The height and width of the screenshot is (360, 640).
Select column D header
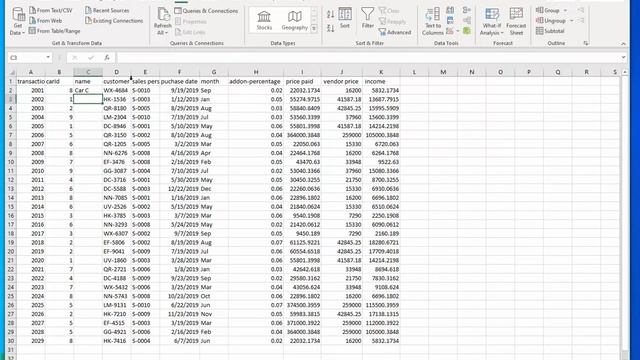[117, 72]
